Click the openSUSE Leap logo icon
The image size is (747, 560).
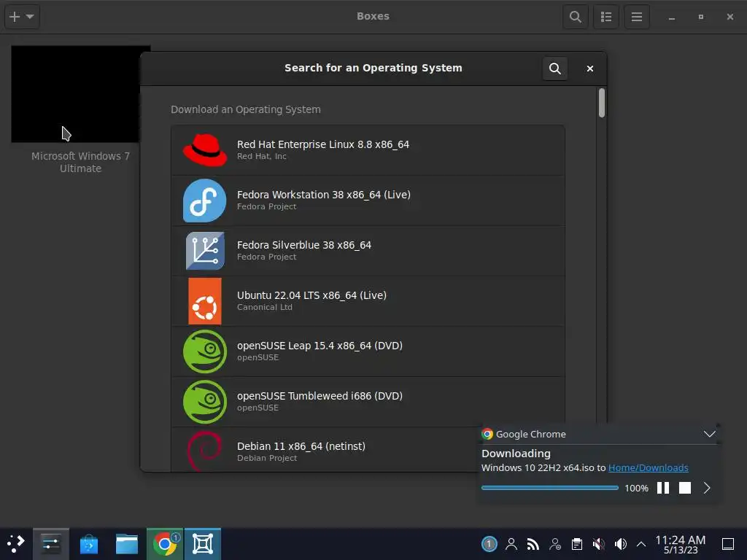(x=205, y=351)
